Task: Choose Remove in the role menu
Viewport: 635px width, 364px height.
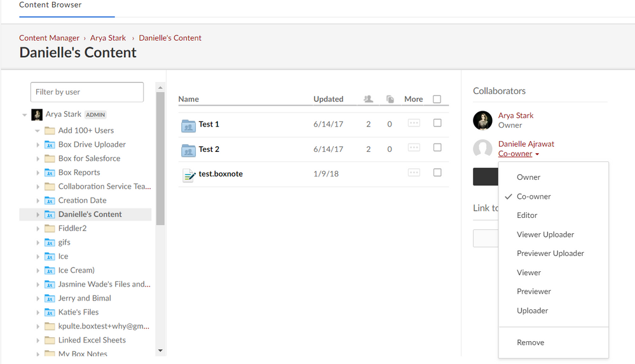Action: tap(530, 342)
